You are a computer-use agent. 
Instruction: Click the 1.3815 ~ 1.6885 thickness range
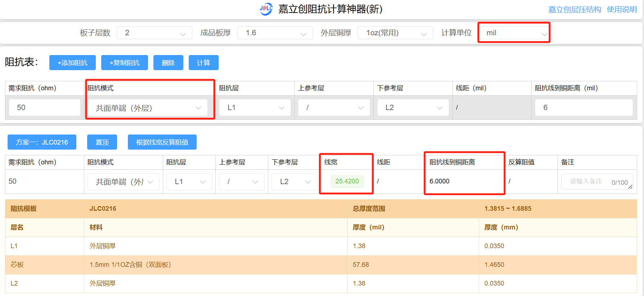pyautogui.click(x=508, y=209)
